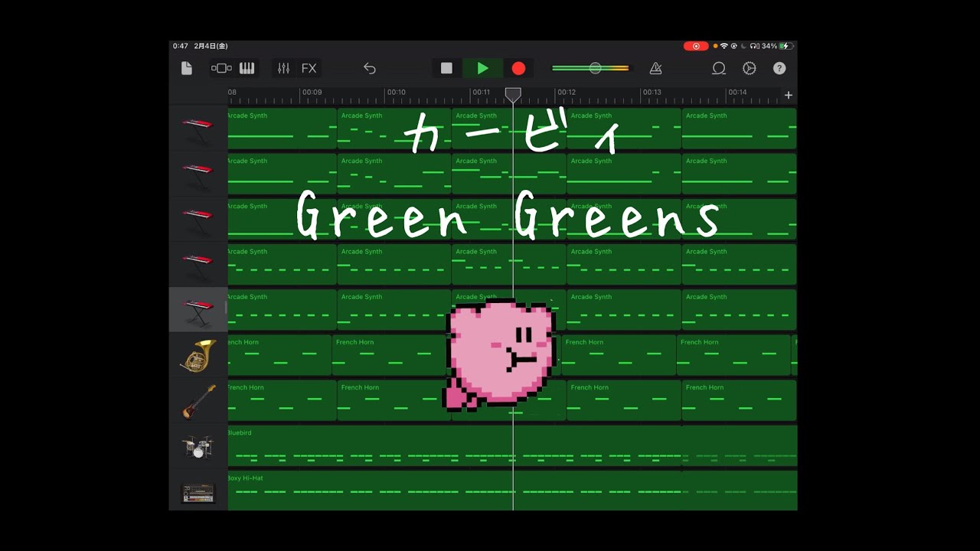Open the Loop Browser
This screenshot has width=980, height=551.
(718, 68)
